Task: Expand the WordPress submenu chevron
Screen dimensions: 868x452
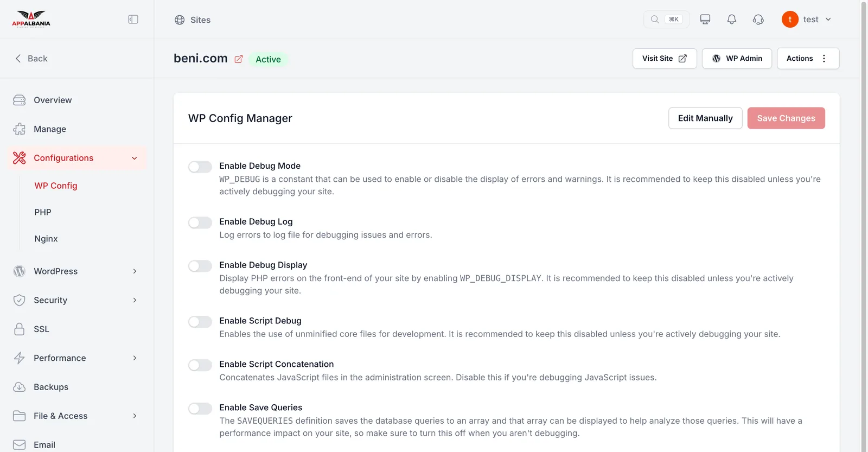Action: pos(135,271)
